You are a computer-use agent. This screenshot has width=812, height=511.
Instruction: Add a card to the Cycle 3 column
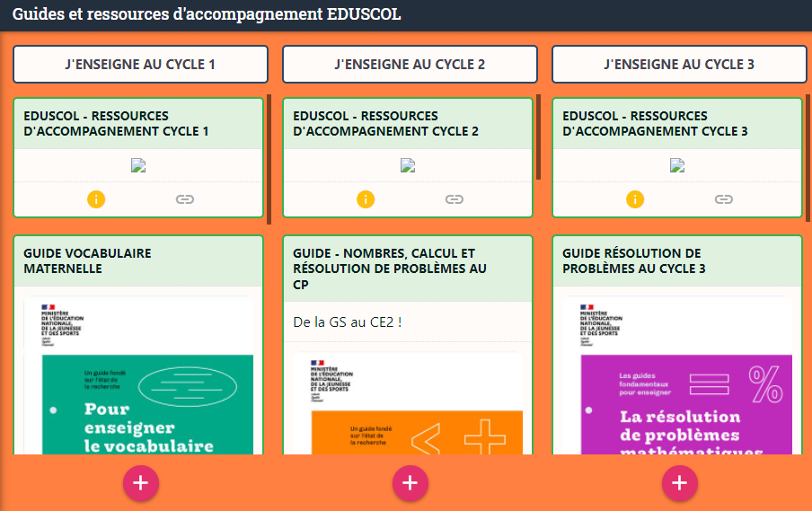click(679, 483)
